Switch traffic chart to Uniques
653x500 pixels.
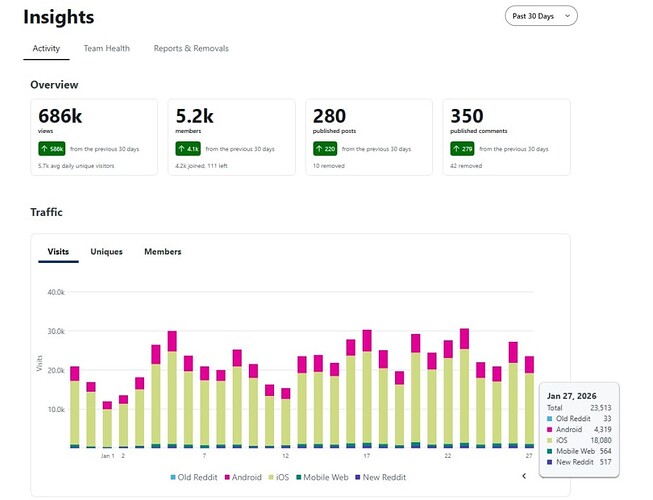(106, 252)
